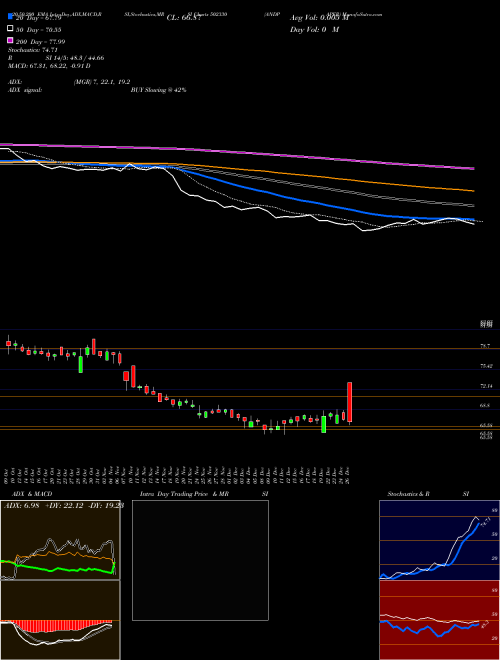Click the 'Stochastics: 74.71' readout

pyautogui.click(x=33, y=50)
